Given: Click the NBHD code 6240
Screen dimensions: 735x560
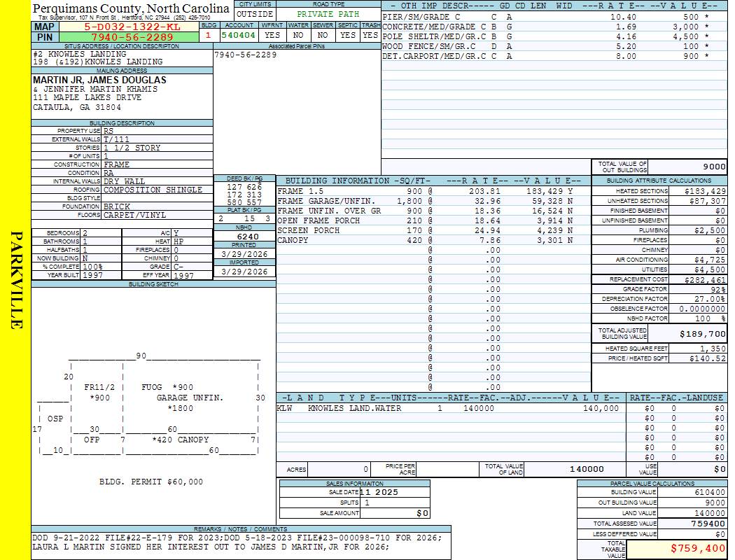Looking at the screenshot, I should coord(244,237).
